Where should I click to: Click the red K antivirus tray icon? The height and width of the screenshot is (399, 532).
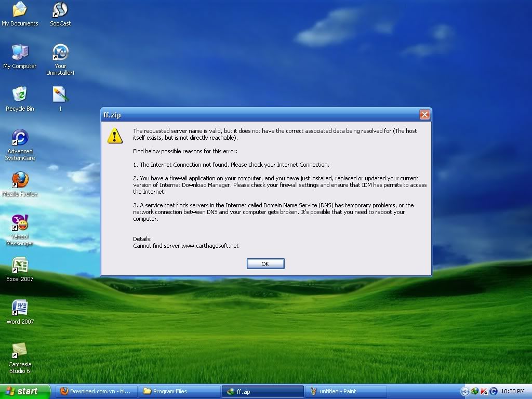pos(484,391)
